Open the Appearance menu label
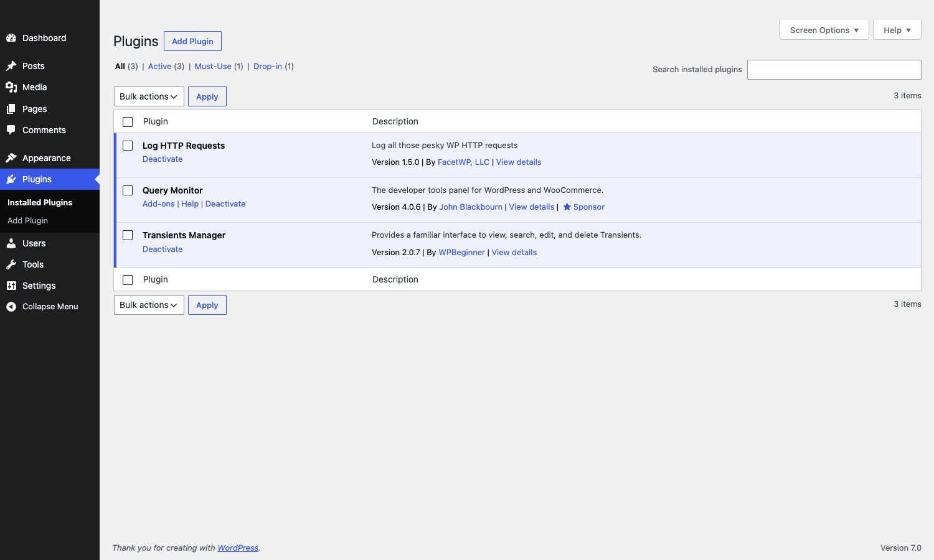934x560 pixels. point(47,158)
